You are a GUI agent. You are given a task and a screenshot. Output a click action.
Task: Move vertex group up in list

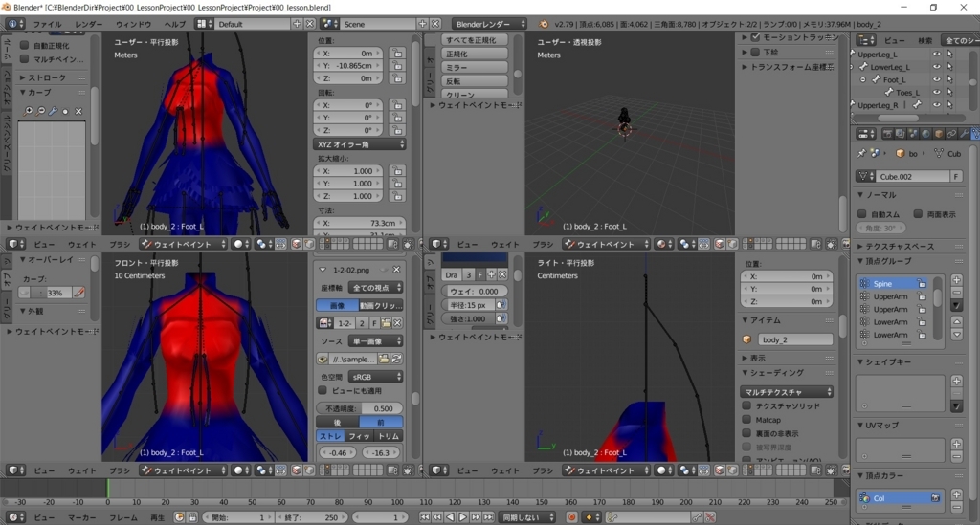[956, 321]
